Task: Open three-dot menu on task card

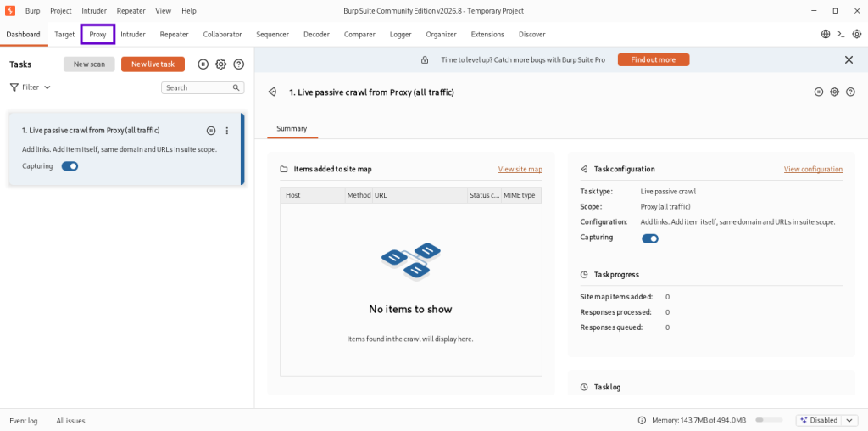Action: click(x=227, y=131)
